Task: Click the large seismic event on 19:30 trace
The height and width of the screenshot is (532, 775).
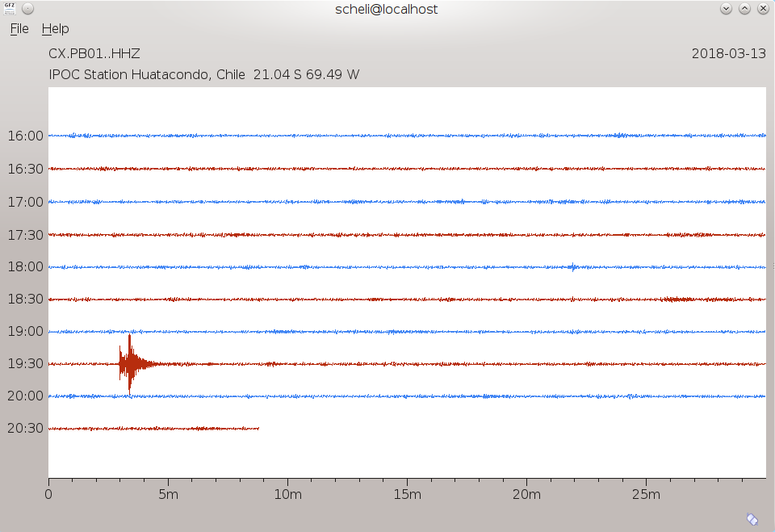Action: (129, 364)
